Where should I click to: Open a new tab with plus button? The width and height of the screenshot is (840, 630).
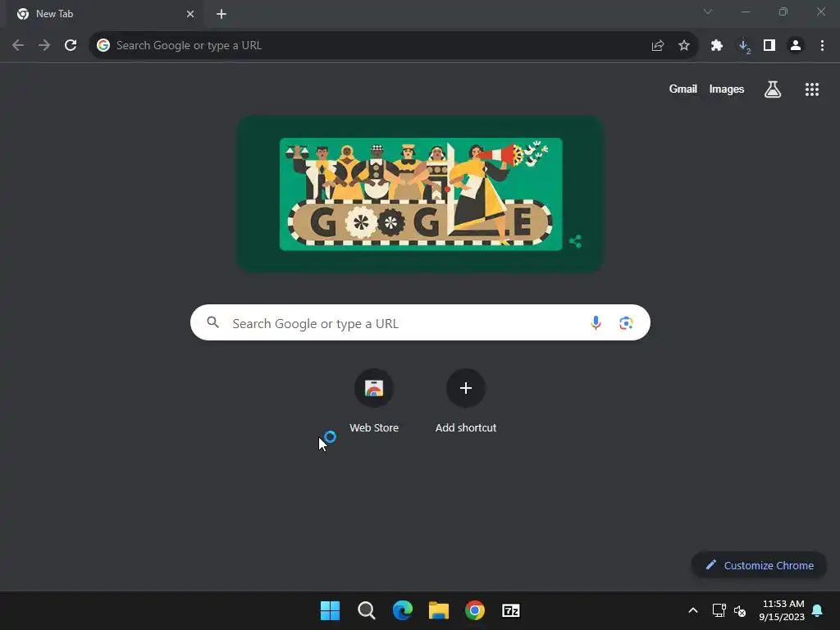[221, 14]
